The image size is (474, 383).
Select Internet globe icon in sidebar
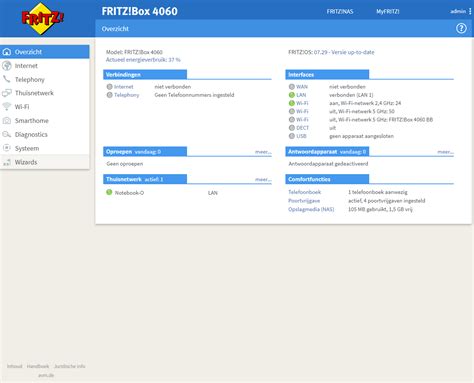tap(7, 66)
